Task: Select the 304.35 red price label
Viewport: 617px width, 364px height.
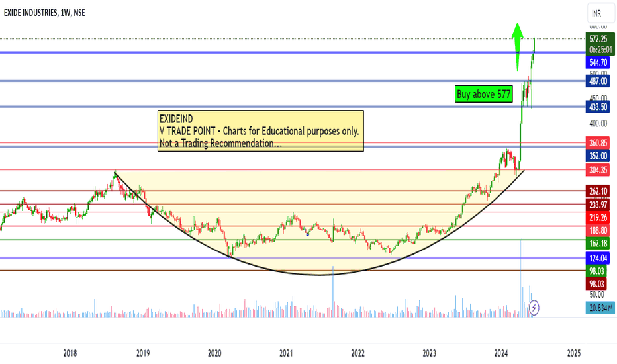Action: coord(598,170)
